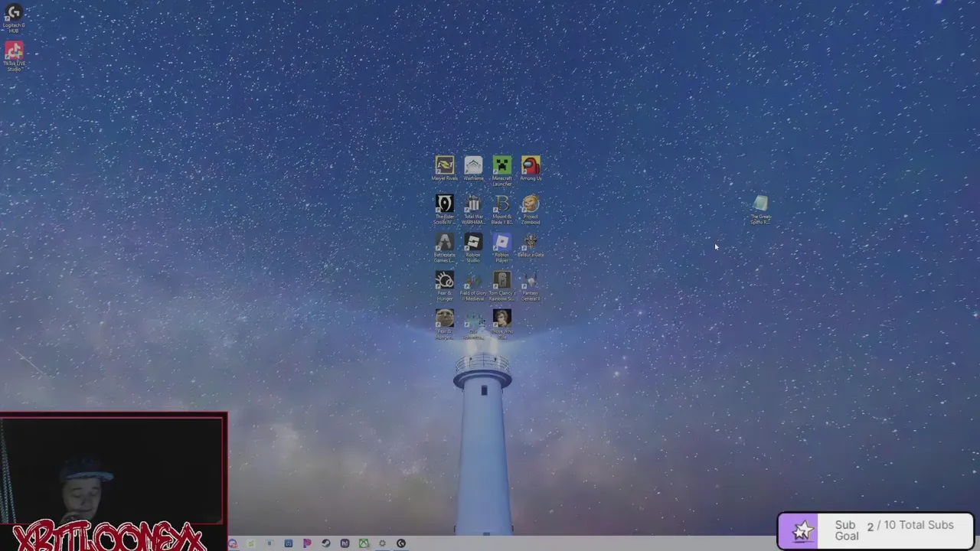
Task: Open the purple 'h!' taskbar app
Action: coord(345,543)
